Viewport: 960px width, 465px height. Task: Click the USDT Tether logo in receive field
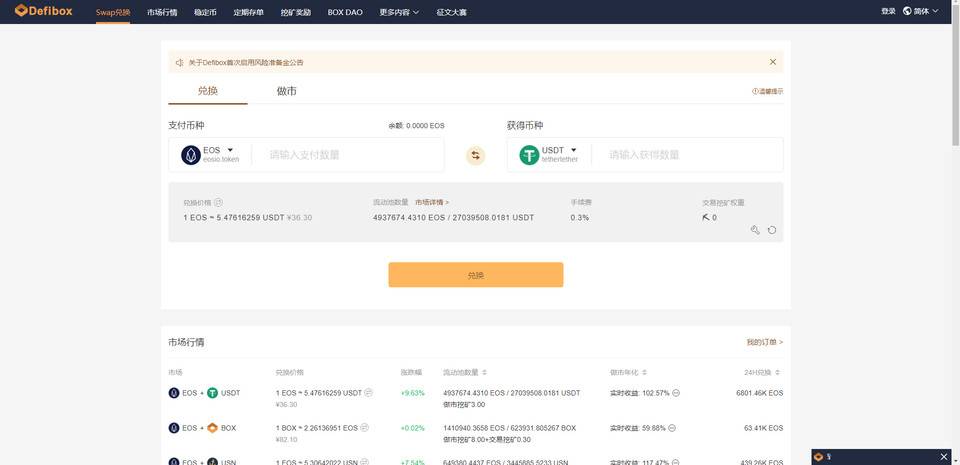tap(530, 155)
